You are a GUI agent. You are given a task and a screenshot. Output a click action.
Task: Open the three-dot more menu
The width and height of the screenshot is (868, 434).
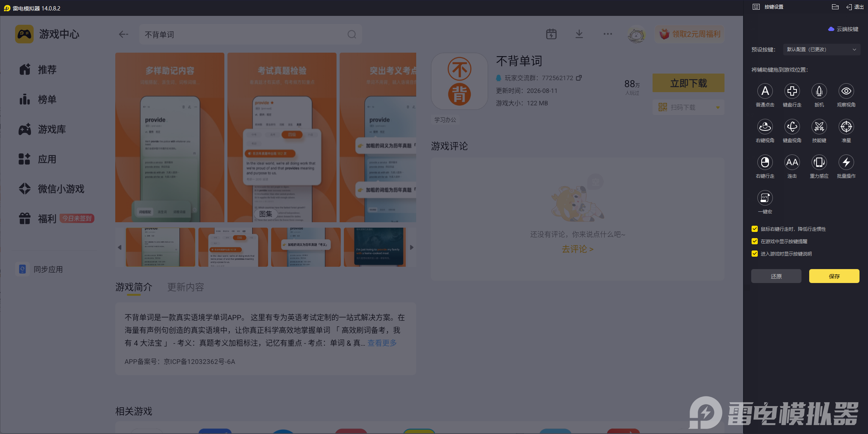608,34
